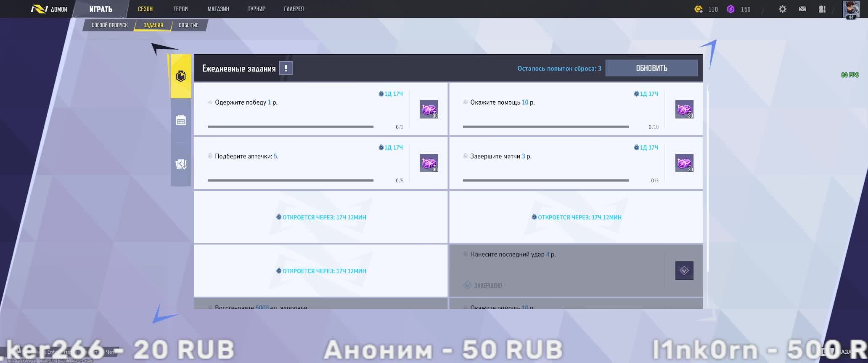Select the Задания sub-tab

click(153, 25)
